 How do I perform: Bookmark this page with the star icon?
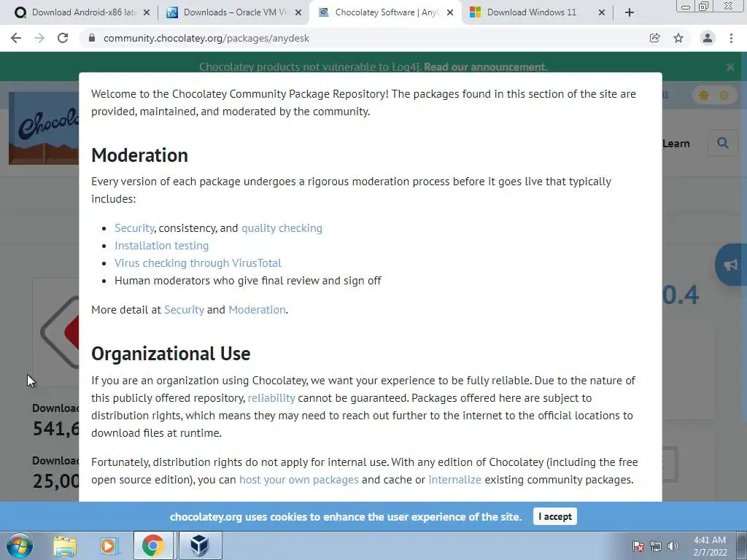tap(678, 38)
